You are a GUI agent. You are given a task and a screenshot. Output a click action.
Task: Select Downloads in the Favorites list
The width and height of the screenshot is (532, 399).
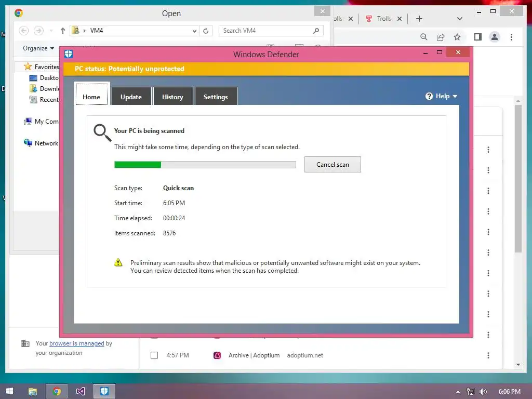44,88
